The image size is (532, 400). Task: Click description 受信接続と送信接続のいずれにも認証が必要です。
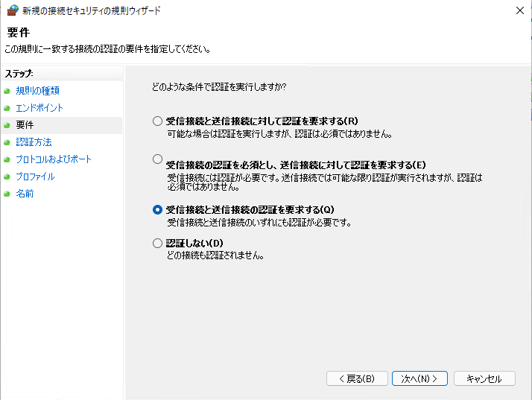[259, 223]
